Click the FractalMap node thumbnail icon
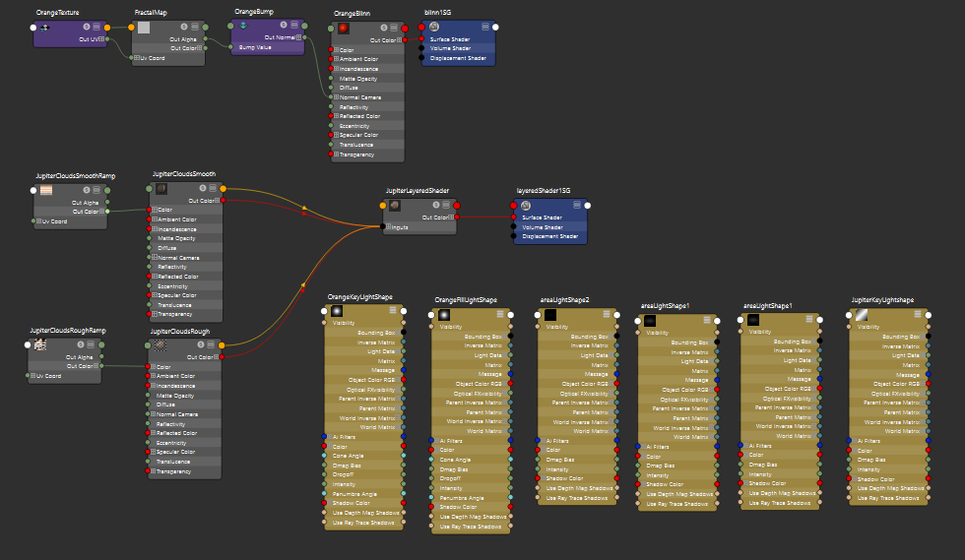The image size is (965, 560). [x=144, y=27]
